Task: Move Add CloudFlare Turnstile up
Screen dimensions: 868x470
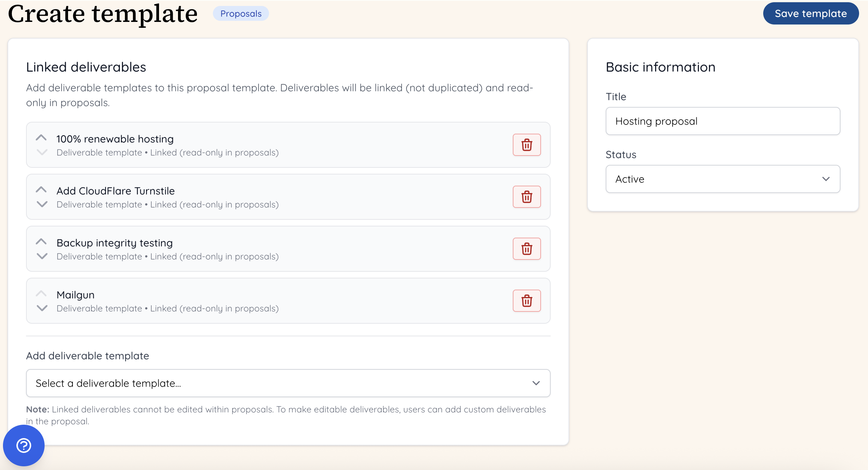Action: pos(41,190)
